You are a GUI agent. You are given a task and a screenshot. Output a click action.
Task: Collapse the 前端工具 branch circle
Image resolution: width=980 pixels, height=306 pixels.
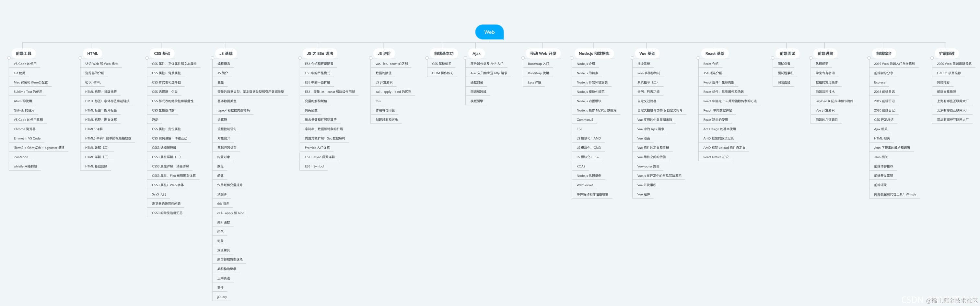pyautogui.click(x=9, y=58)
